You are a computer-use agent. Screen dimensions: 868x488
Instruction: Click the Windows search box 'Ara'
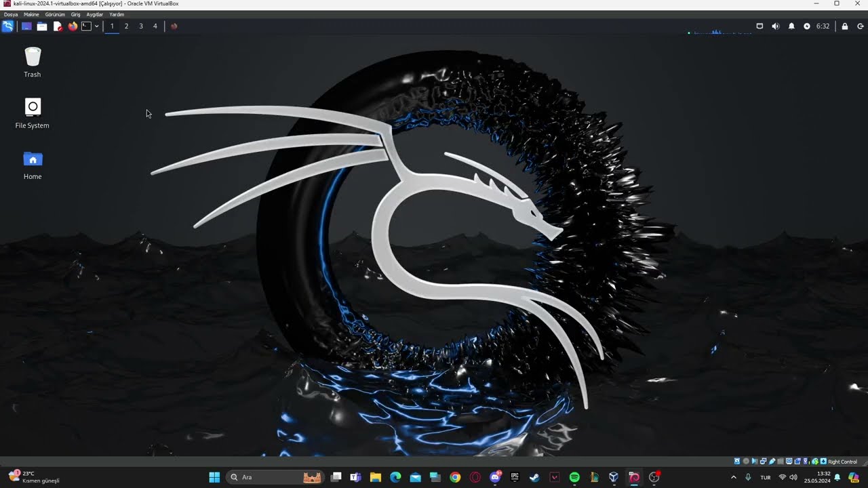pyautogui.click(x=274, y=477)
